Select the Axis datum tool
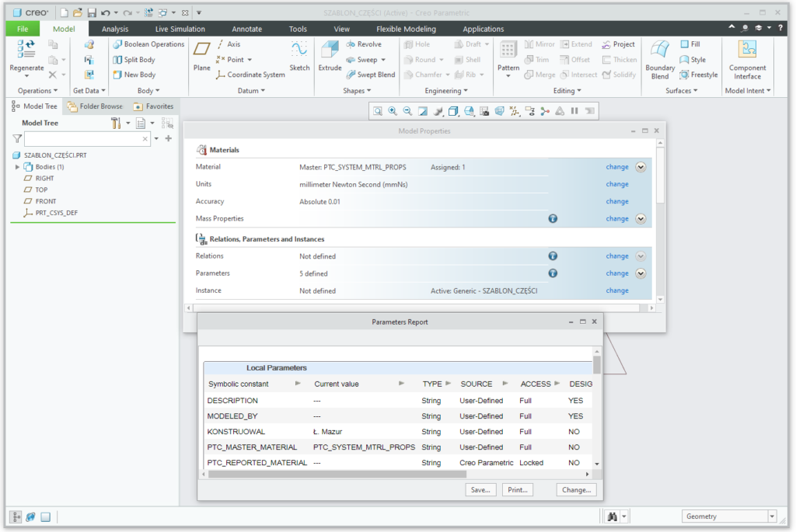This screenshot has width=796, height=532. point(229,44)
